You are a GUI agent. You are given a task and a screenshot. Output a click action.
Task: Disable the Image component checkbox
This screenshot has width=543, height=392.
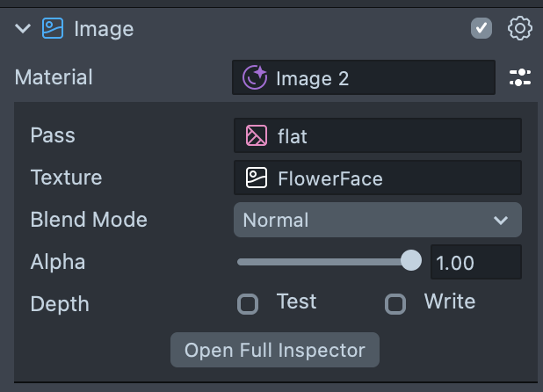(x=481, y=29)
